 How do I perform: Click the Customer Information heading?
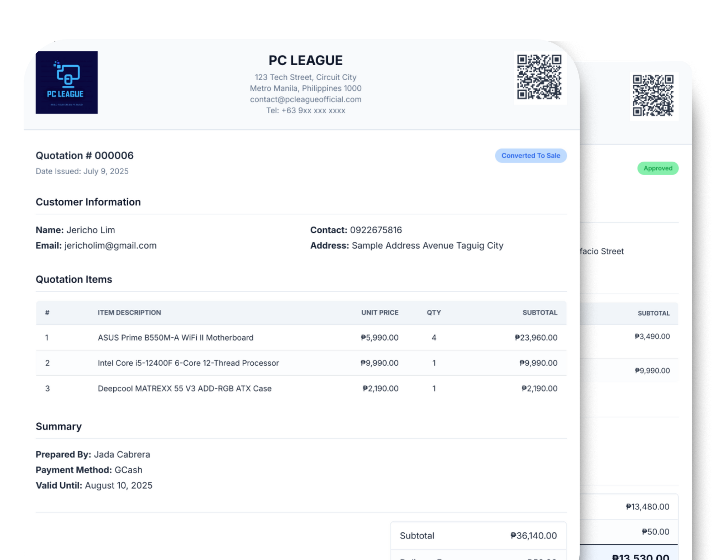click(x=88, y=202)
